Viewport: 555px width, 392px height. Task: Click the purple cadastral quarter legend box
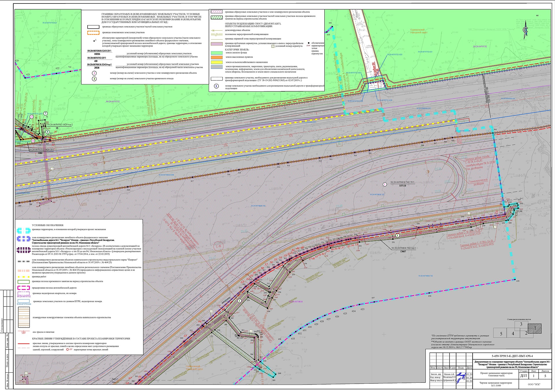click(x=23, y=293)
